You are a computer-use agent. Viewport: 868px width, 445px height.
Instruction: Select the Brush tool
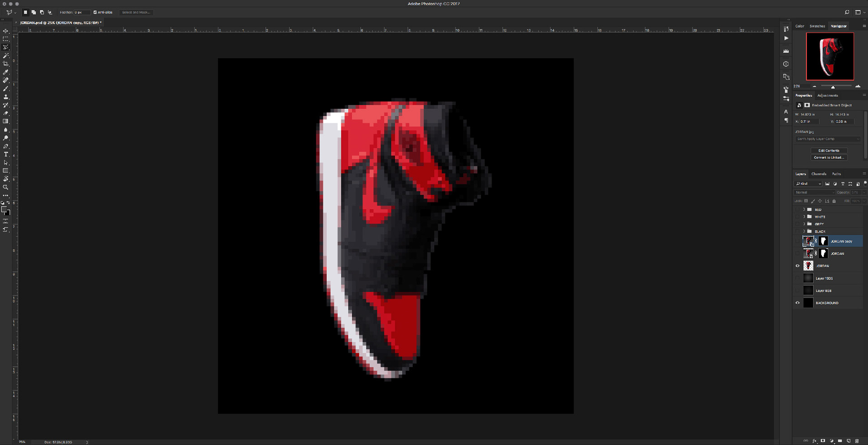pos(5,89)
